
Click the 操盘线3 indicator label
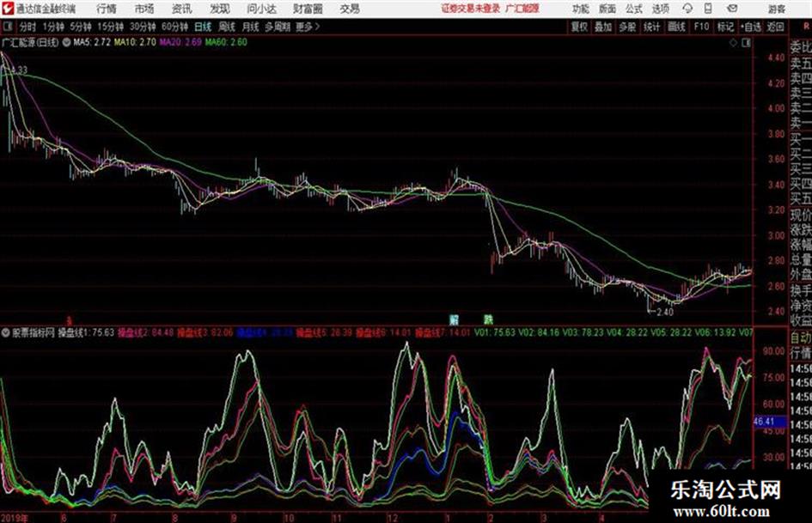[x=205, y=332]
